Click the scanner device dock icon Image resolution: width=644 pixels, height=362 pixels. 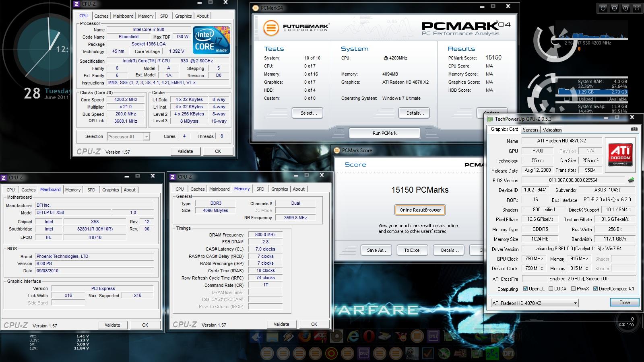click(x=385, y=336)
